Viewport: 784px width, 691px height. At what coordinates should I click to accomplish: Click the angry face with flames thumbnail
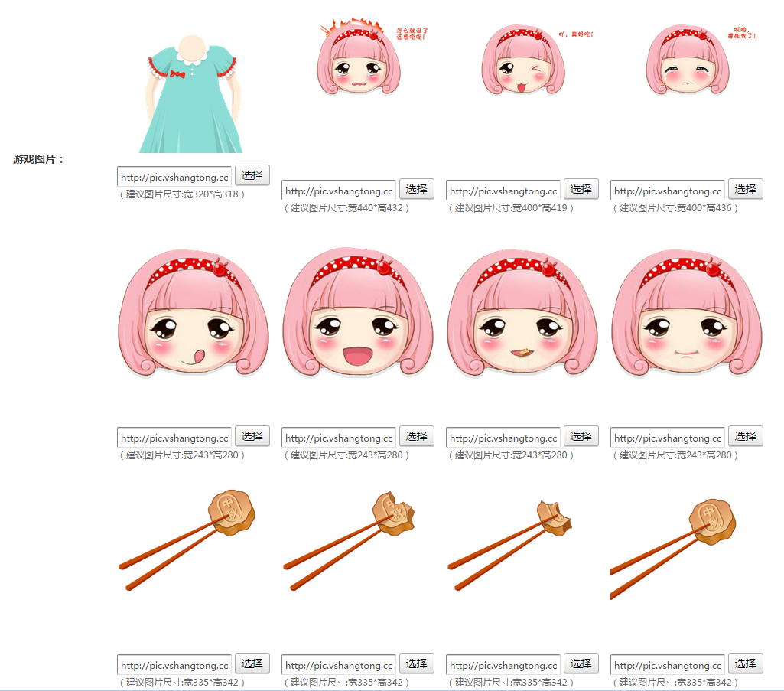359,57
